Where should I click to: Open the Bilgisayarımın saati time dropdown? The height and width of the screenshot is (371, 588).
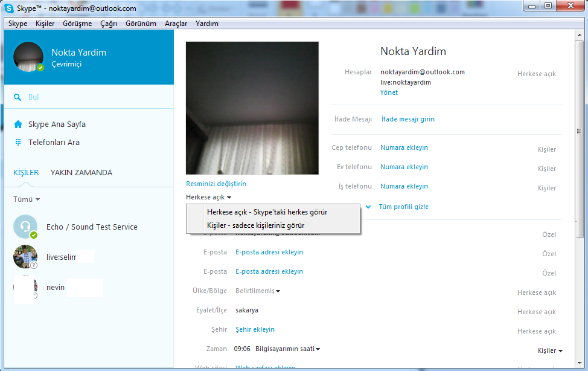pos(287,349)
